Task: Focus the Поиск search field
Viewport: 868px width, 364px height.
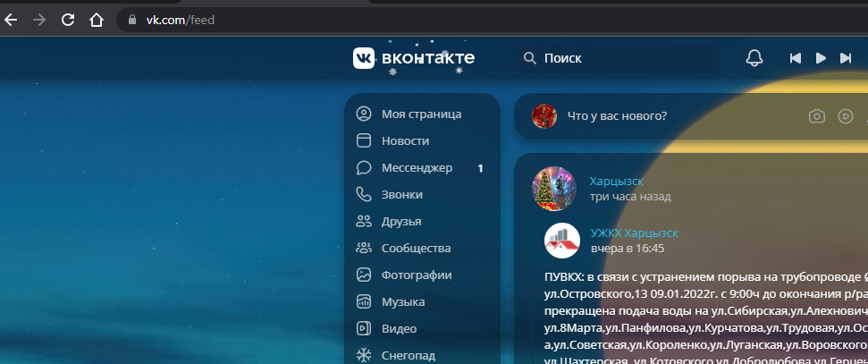Action: coord(617,58)
